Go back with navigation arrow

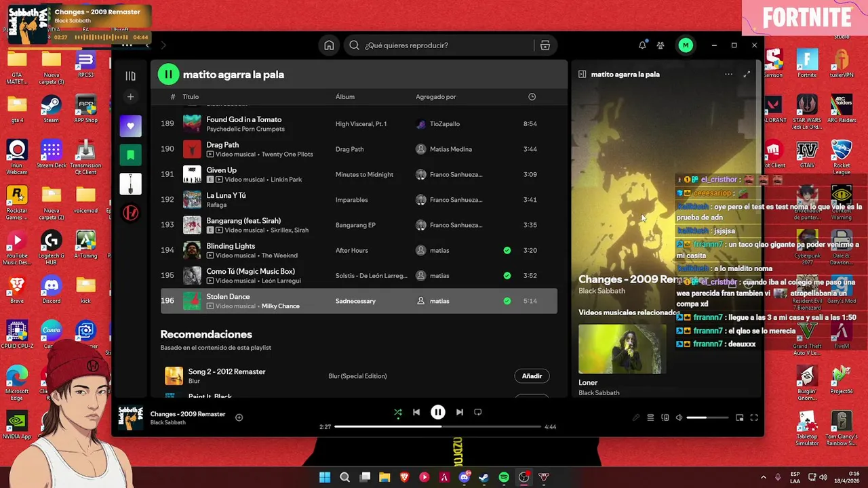[148, 45]
